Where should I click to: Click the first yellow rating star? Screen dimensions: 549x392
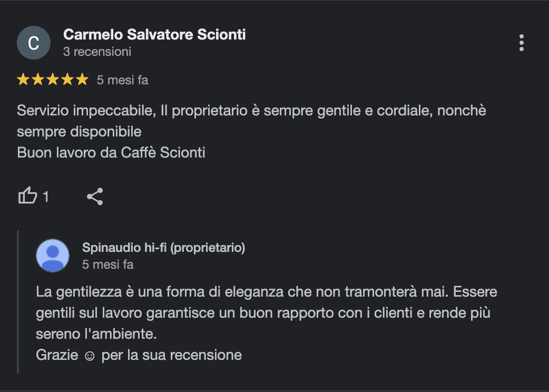[23, 80]
